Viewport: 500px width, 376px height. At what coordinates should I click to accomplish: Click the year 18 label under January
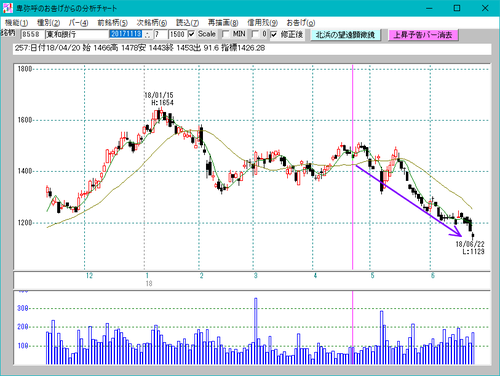tap(149, 284)
